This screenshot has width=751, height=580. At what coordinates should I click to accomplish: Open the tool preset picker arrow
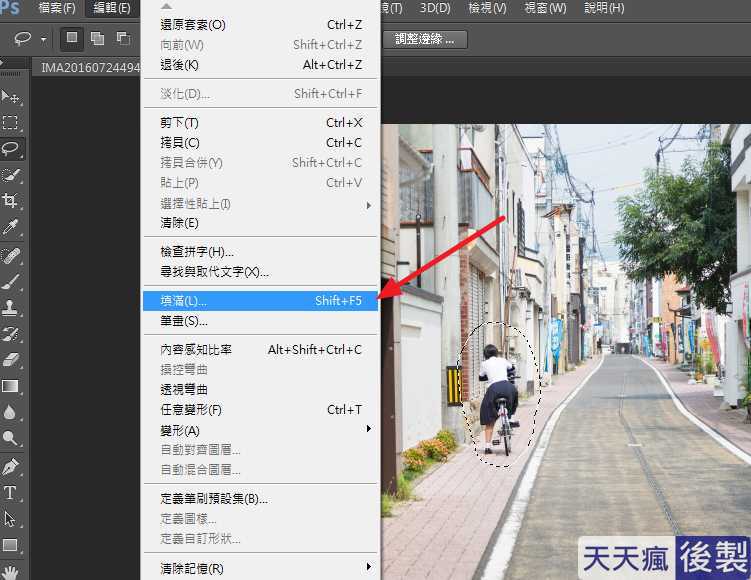(44, 39)
